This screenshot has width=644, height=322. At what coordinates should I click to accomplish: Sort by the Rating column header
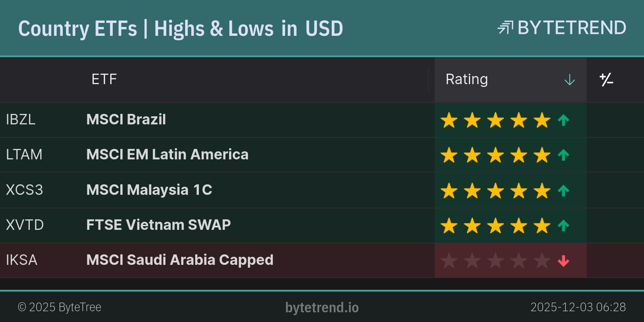(467, 79)
